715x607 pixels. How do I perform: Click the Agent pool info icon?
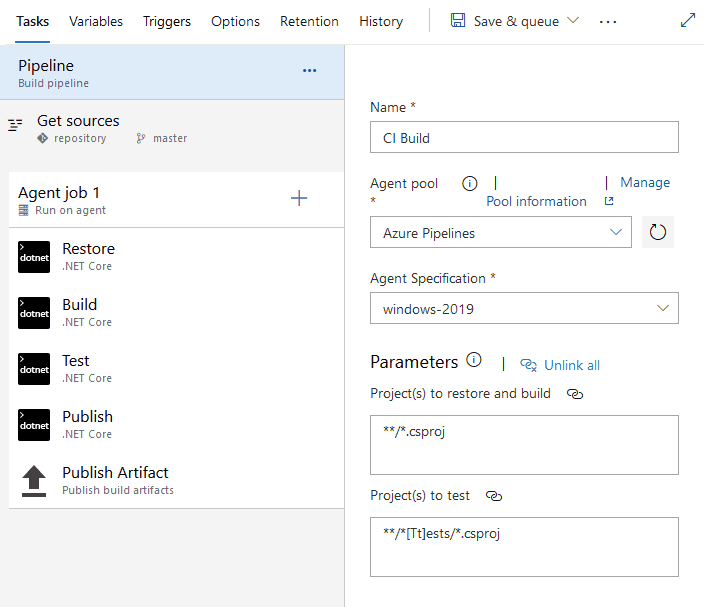470,183
